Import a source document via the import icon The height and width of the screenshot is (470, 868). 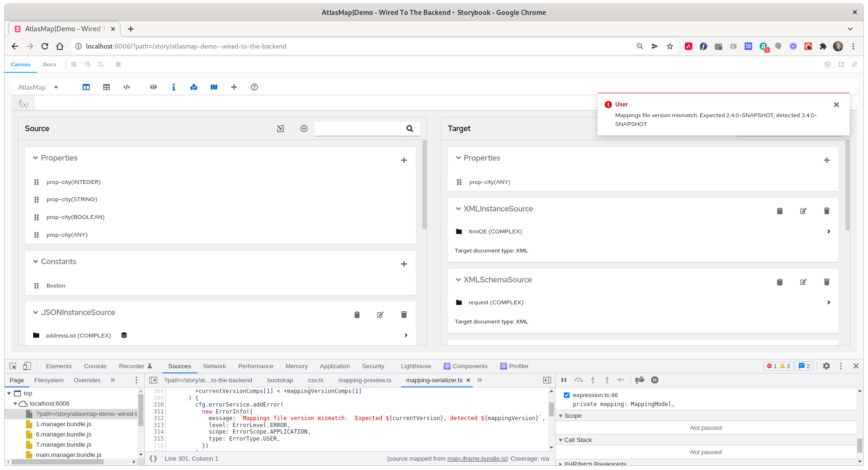pyautogui.click(x=280, y=128)
